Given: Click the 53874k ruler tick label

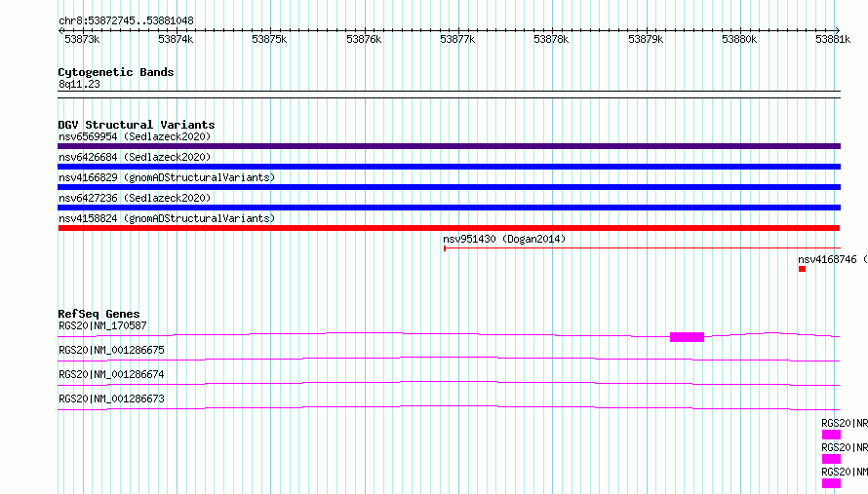Looking at the screenshot, I should (x=176, y=39).
